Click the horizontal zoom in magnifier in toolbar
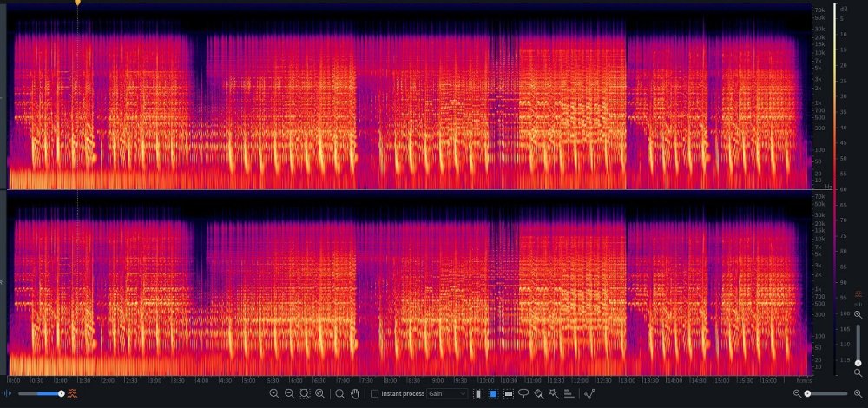This screenshot has height=408, width=868. click(x=274, y=394)
